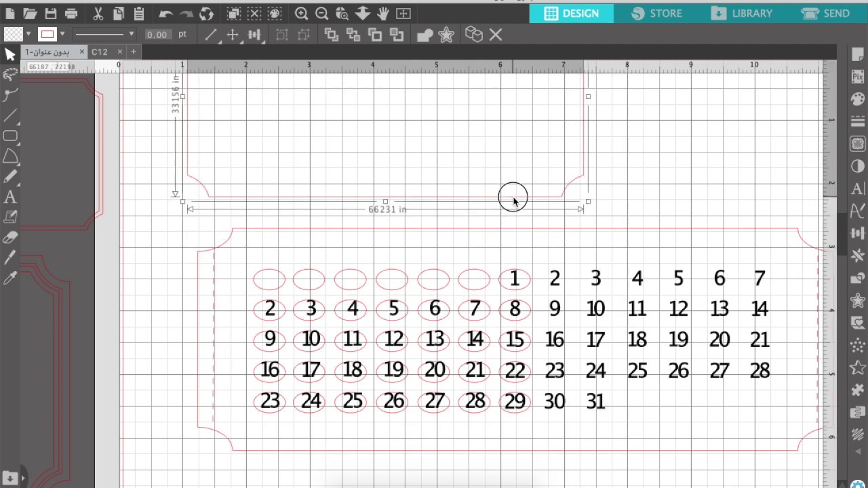Image resolution: width=868 pixels, height=488 pixels.
Task: Cut selection with the scissors icon
Action: (98, 13)
